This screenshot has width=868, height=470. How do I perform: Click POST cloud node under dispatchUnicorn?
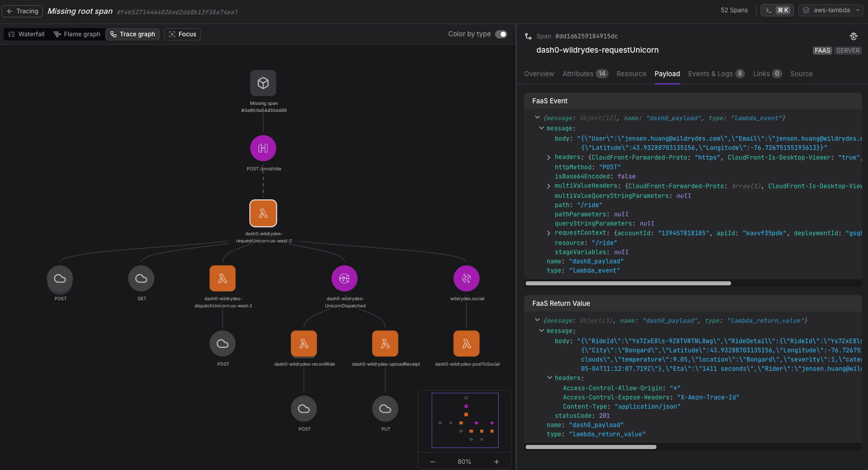pos(223,344)
